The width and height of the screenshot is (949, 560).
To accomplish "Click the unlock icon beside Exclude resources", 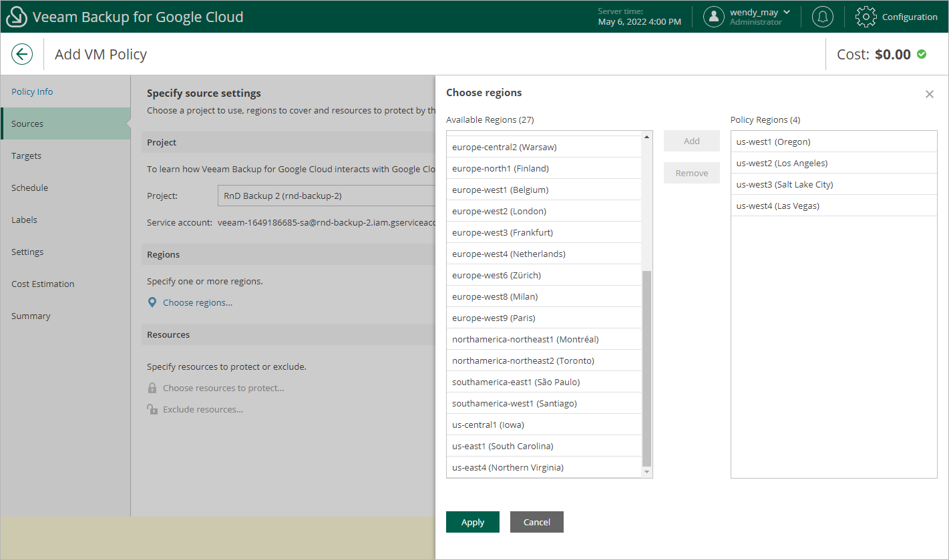I will pyautogui.click(x=152, y=409).
